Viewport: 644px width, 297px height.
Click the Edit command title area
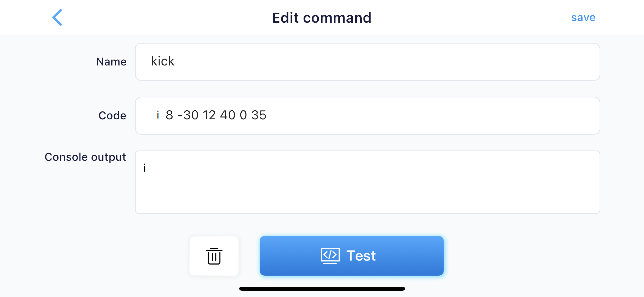point(321,17)
